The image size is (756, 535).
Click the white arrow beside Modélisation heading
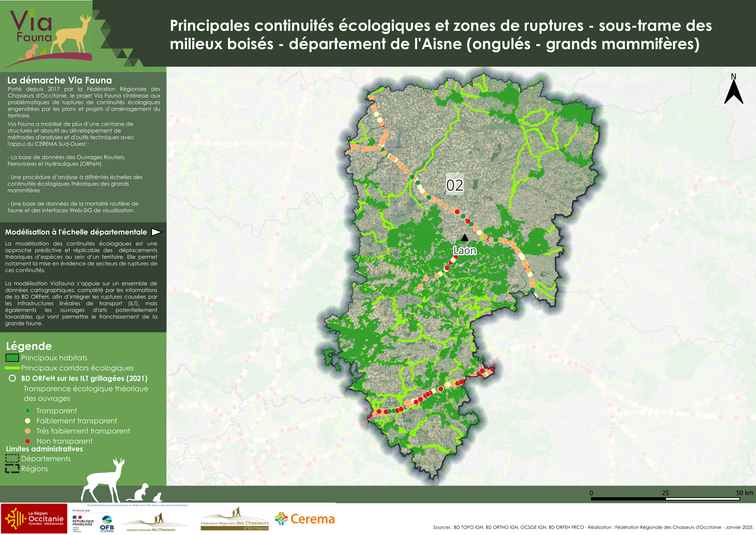click(x=156, y=232)
